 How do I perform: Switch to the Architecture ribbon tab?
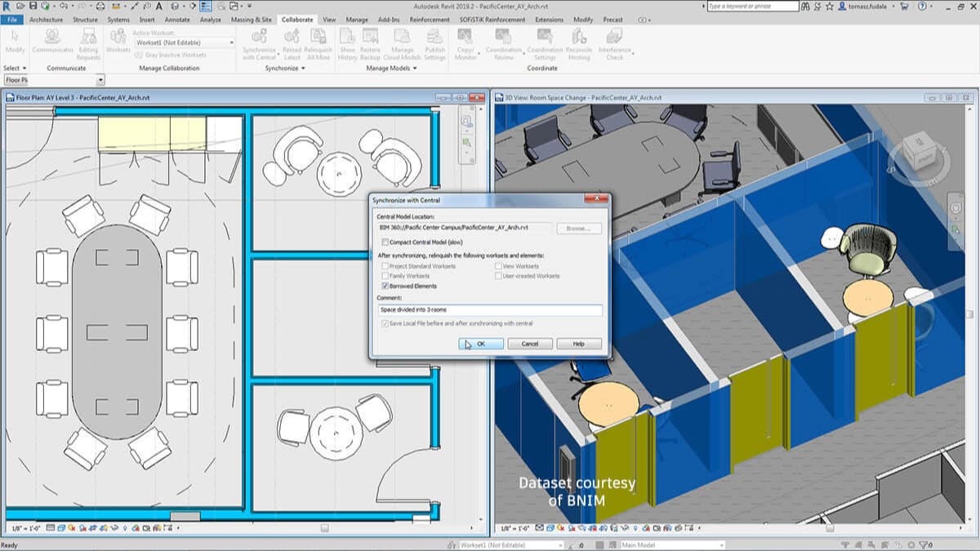point(46,19)
